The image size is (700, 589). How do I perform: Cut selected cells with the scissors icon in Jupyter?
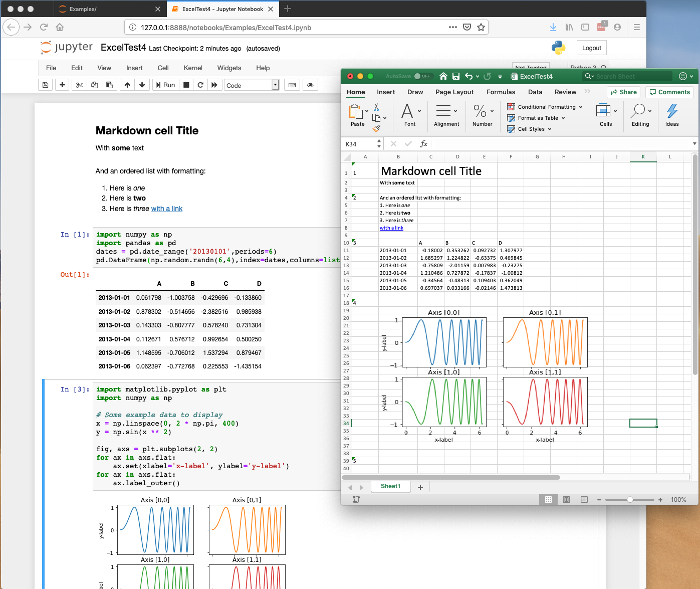tap(79, 85)
